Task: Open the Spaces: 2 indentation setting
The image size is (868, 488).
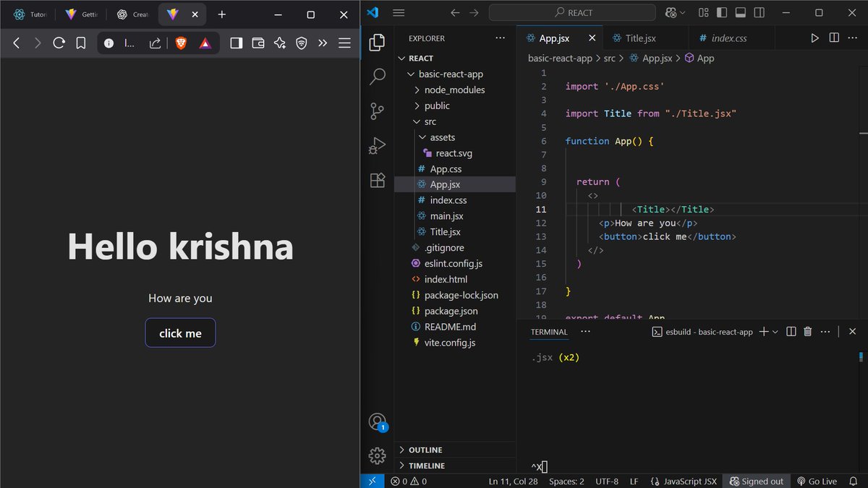Action: pos(566,481)
